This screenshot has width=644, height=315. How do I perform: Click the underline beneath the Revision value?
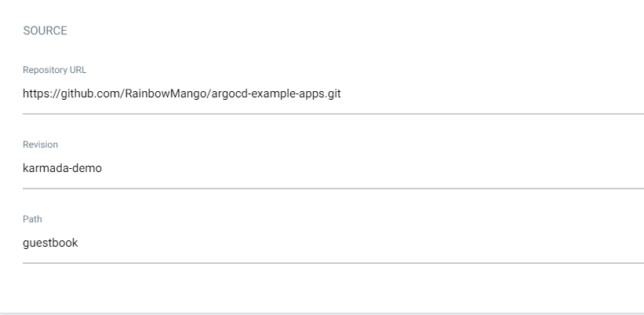pos(333,188)
